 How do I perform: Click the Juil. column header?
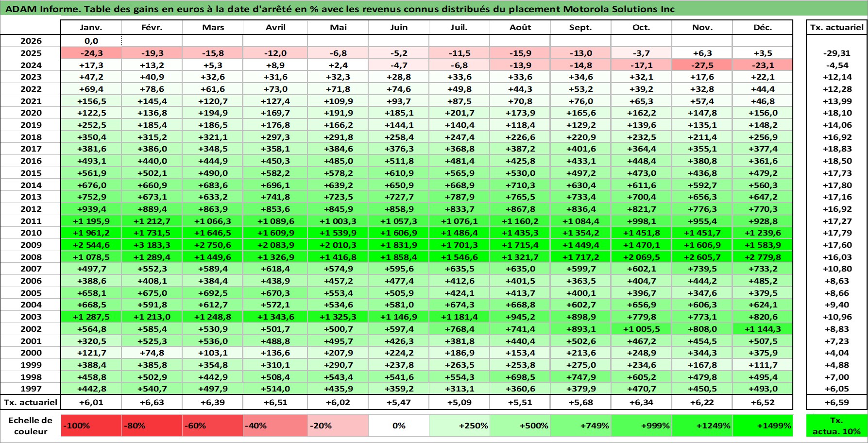460,27
